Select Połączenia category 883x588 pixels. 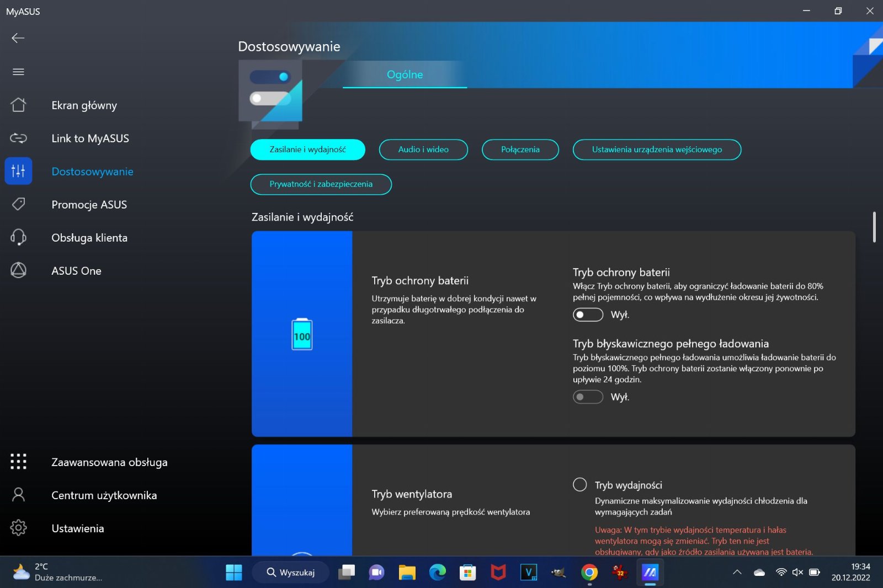520,149
